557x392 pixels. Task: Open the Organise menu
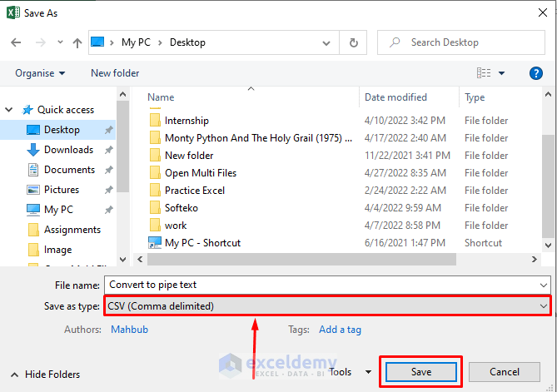(40, 73)
